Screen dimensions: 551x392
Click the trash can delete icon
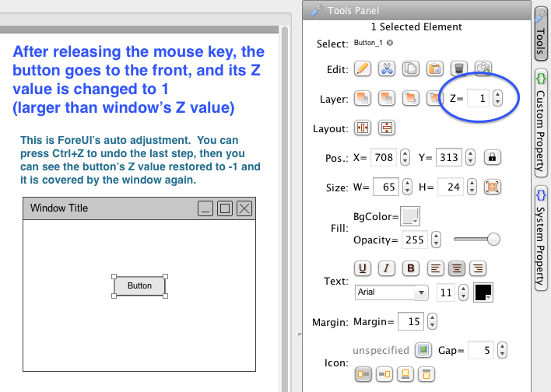(x=459, y=68)
